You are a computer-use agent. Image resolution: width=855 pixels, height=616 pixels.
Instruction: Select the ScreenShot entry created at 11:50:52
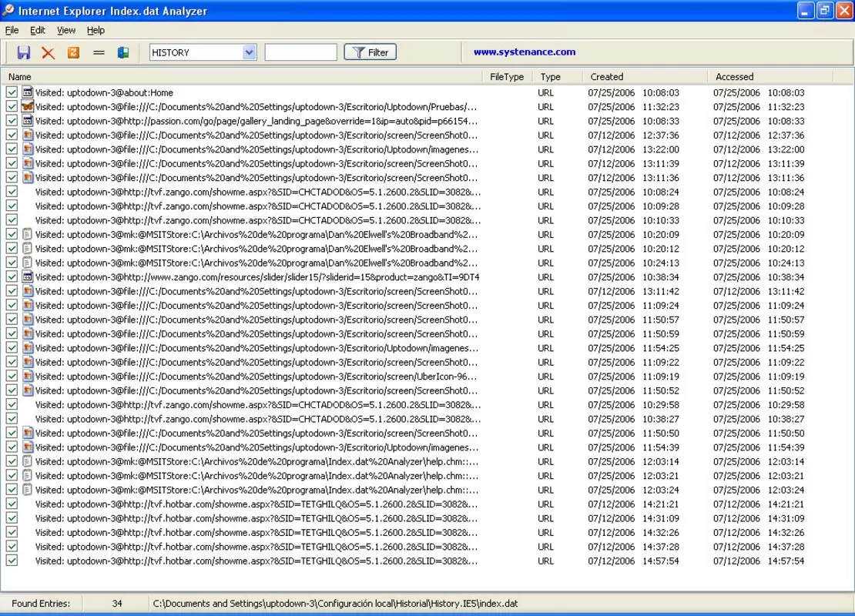click(x=256, y=390)
